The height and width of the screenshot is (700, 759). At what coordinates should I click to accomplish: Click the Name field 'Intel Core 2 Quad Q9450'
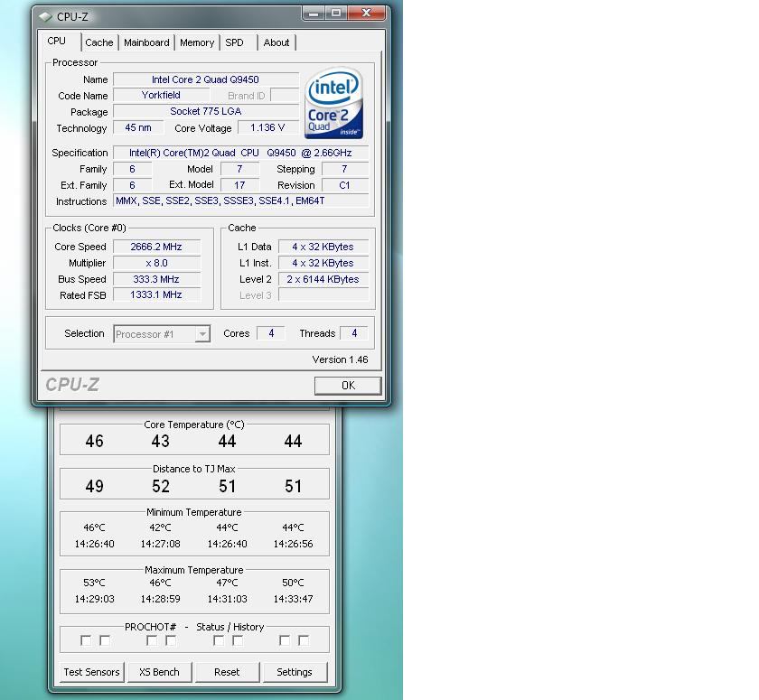click(x=206, y=79)
